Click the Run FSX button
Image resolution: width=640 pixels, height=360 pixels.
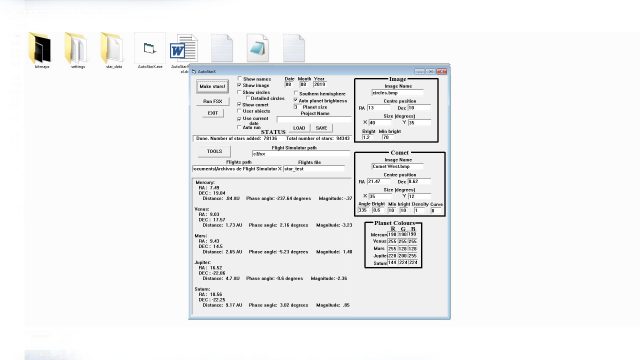pyautogui.click(x=213, y=101)
